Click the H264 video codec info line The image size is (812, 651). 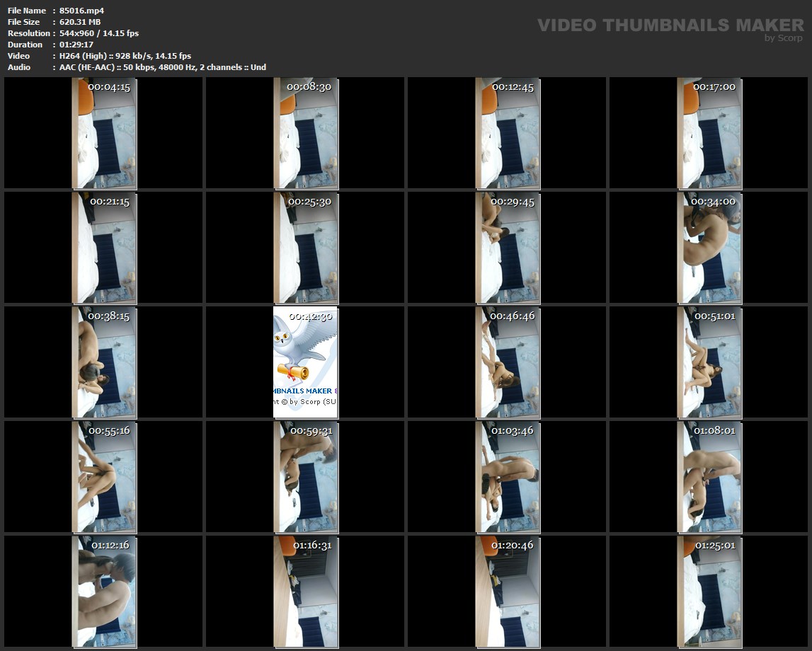125,56
